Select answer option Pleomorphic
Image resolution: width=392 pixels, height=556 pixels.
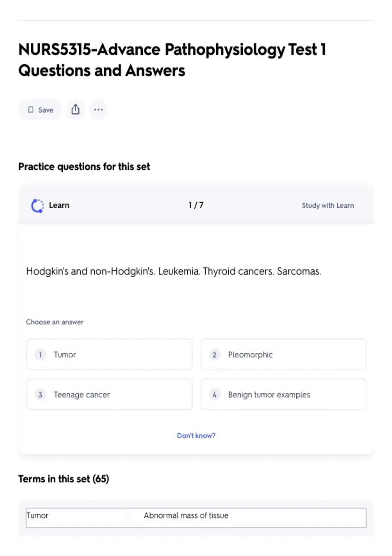coord(283,355)
